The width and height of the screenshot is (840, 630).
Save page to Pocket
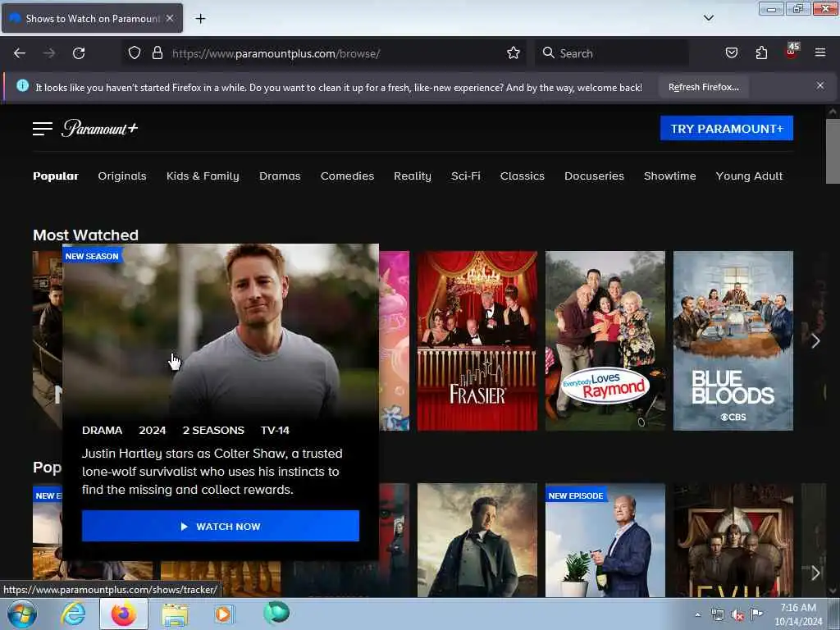pos(731,52)
